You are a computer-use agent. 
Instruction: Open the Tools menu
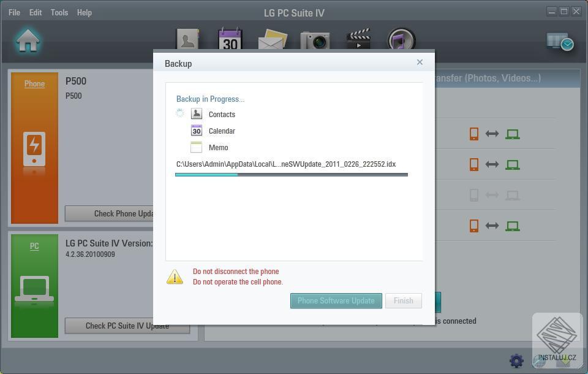click(59, 12)
